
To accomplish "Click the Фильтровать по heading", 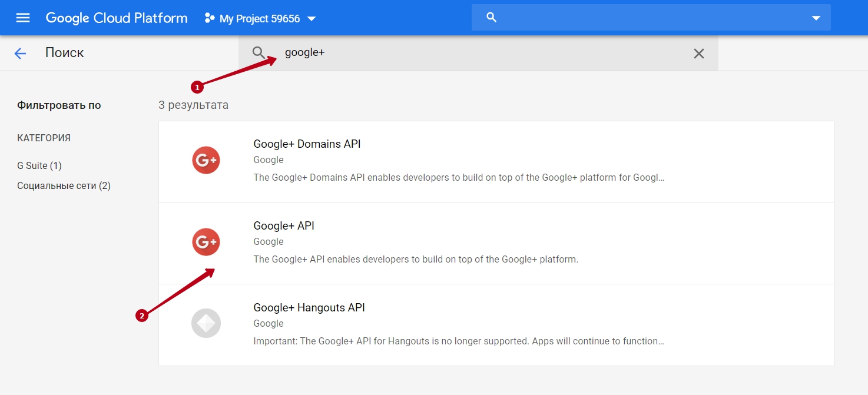I will click(59, 105).
